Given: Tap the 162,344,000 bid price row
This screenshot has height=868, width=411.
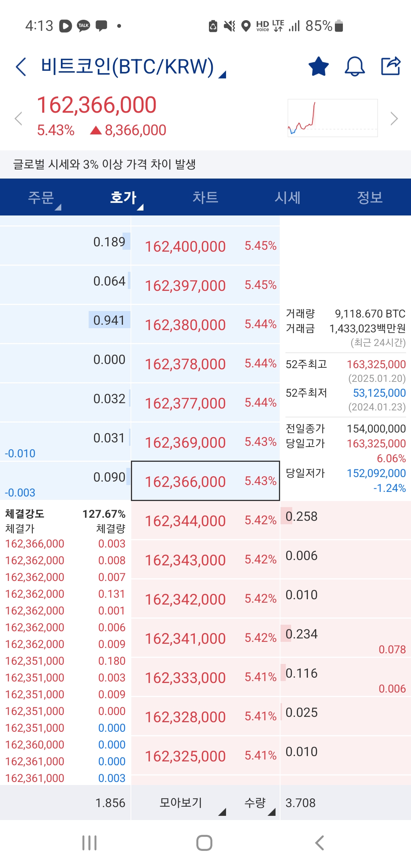Looking at the screenshot, I should 205,521.
